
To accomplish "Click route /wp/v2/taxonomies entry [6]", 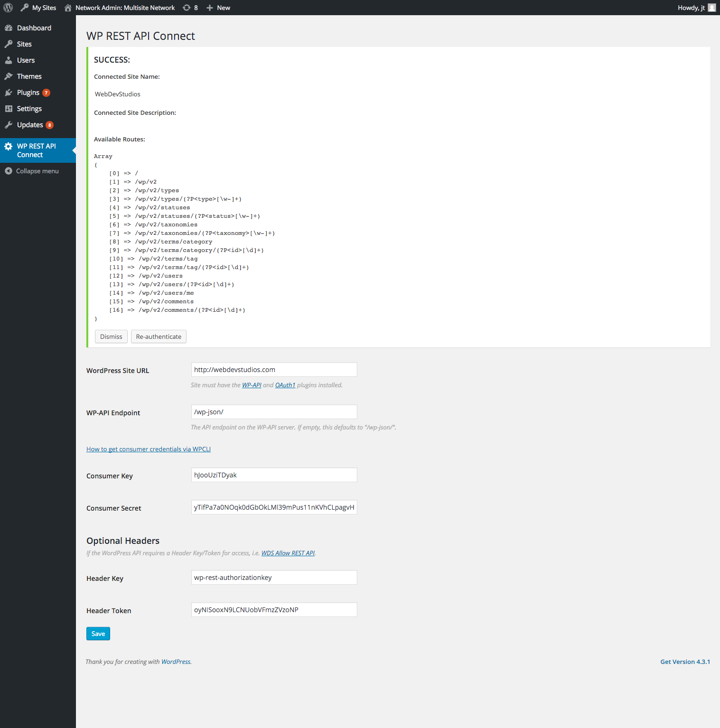I will pos(166,224).
